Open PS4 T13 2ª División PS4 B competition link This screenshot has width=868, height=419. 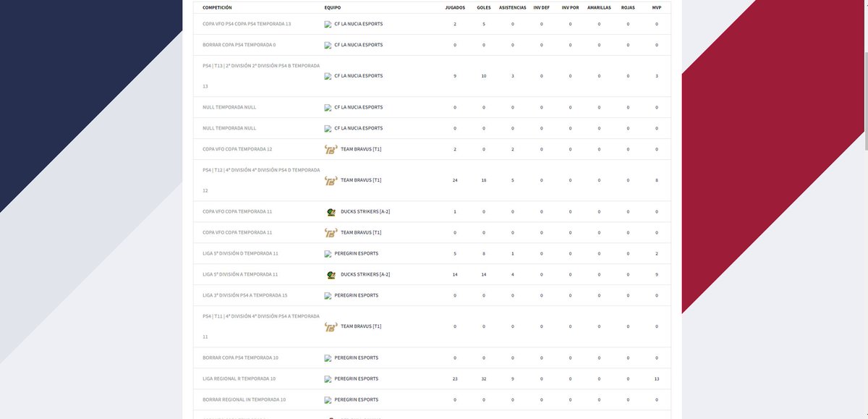pyautogui.click(x=261, y=76)
